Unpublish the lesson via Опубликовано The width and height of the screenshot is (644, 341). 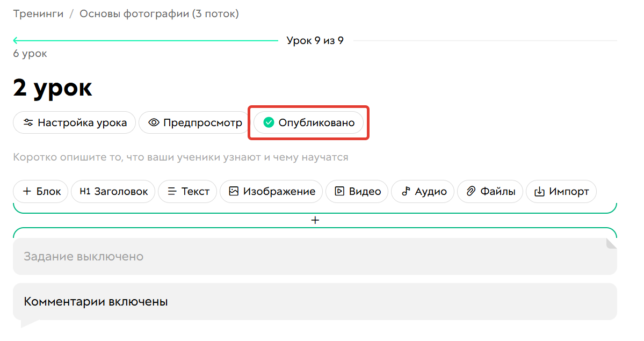tap(308, 122)
